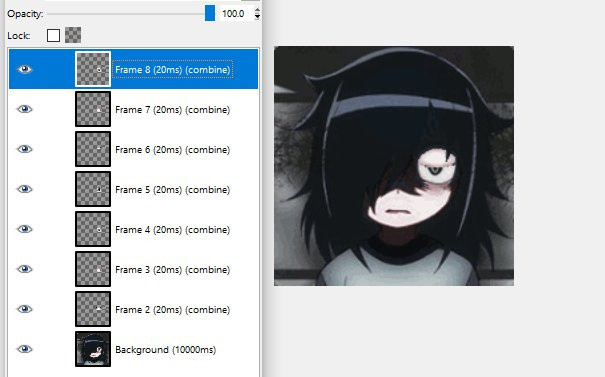Image resolution: width=605 pixels, height=377 pixels.
Task: Hide the Frame 8 layer eye icon
Action: 25,69
